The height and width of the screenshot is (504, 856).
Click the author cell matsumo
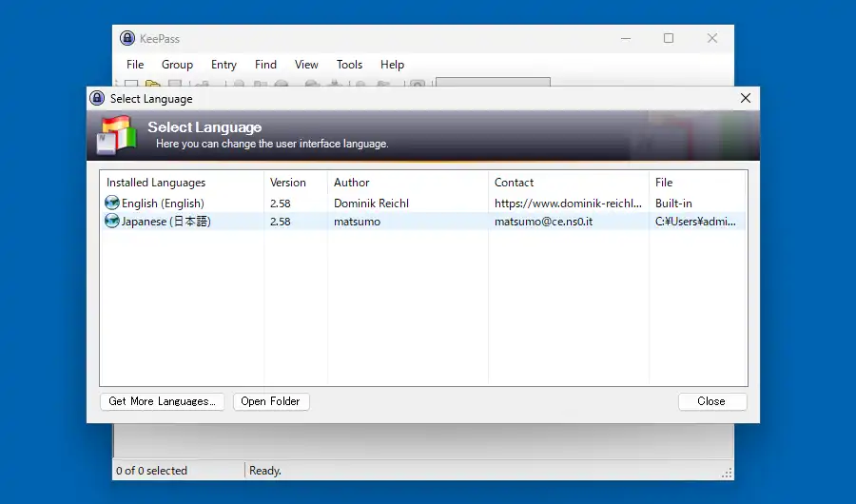357,222
